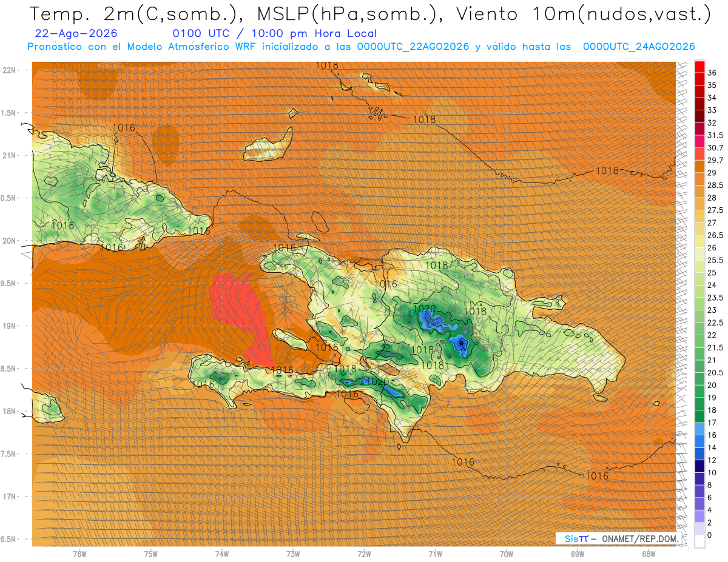Click legend value "28.5" on the color scale
Viewport: 728px width, 562px height.
715,185
